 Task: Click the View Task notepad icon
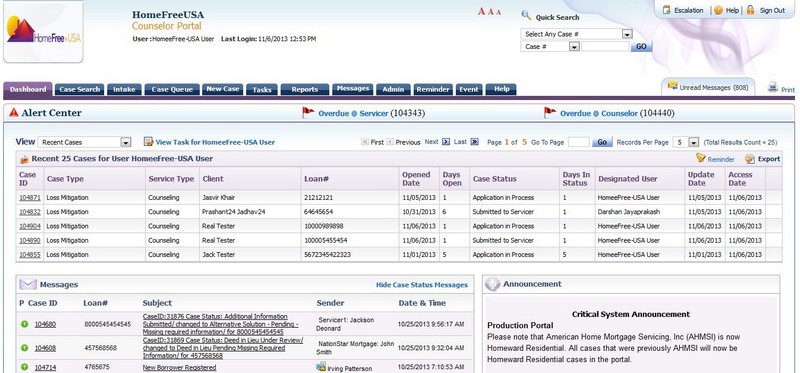(x=148, y=142)
